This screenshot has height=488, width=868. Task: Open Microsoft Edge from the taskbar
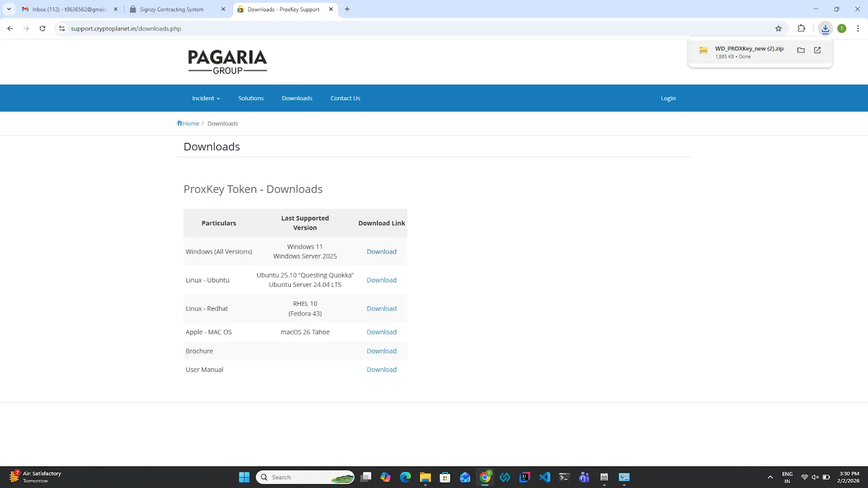(x=405, y=477)
